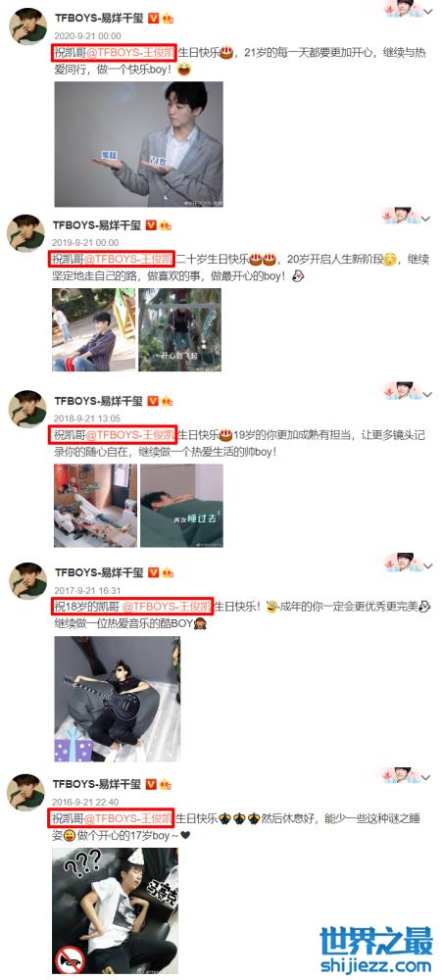View the photo of man holding two cubes
This screenshot has width=442, height=980.
pyautogui.click(x=139, y=144)
